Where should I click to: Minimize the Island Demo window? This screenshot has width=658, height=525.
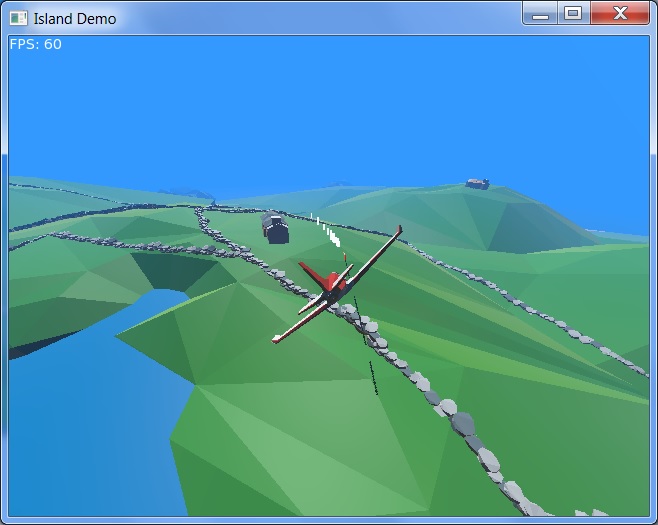coord(540,13)
